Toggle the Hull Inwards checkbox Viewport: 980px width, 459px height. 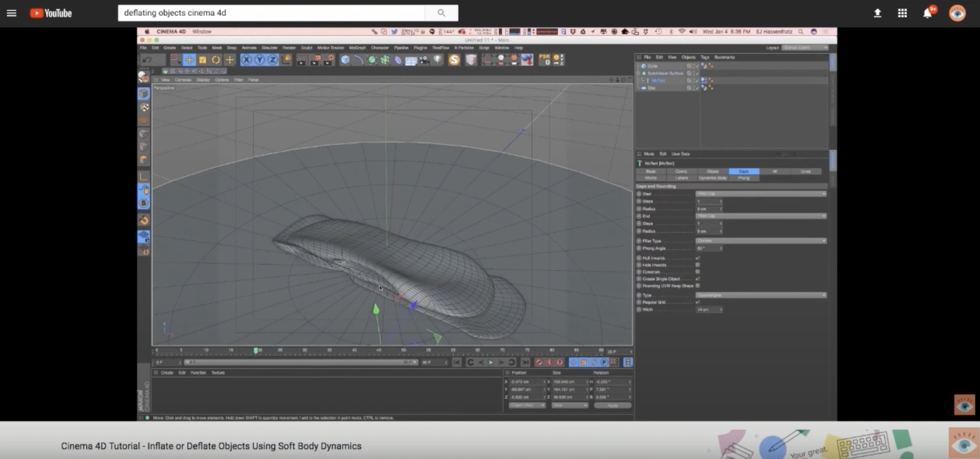click(x=698, y=258)
